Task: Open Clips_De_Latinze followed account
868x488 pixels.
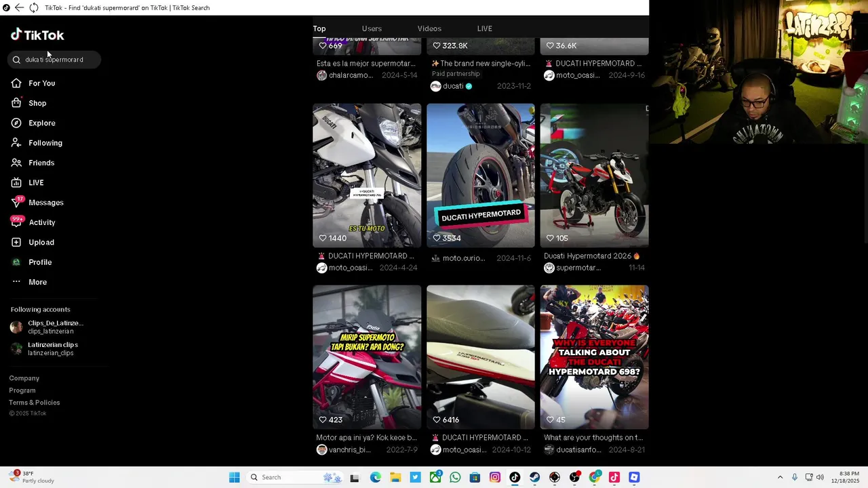Action: point(47,327)
